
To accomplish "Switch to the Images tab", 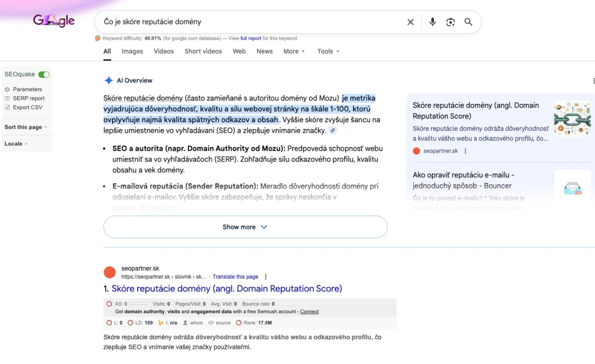I will [132, 51].
